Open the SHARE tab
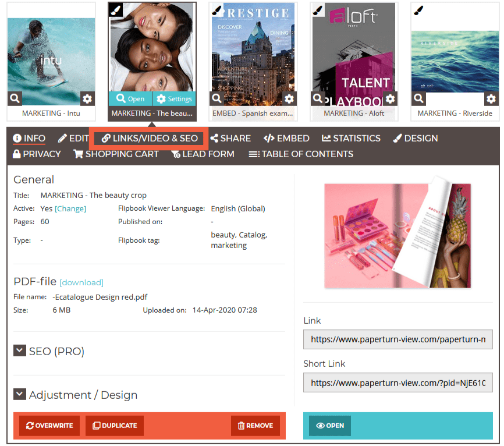Image resolution: width=504 pixels, height=446 pixels. 230,139
